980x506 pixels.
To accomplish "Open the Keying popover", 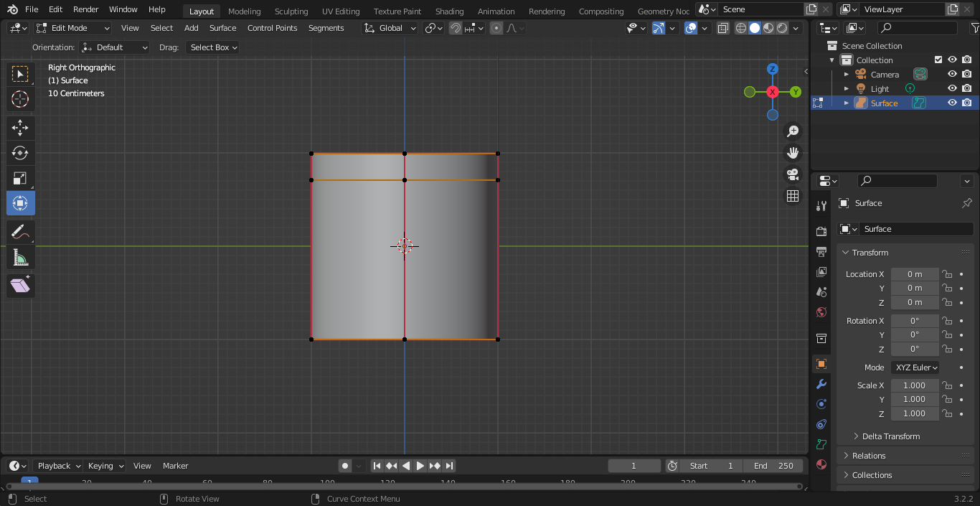I will [x=105, y=466].
